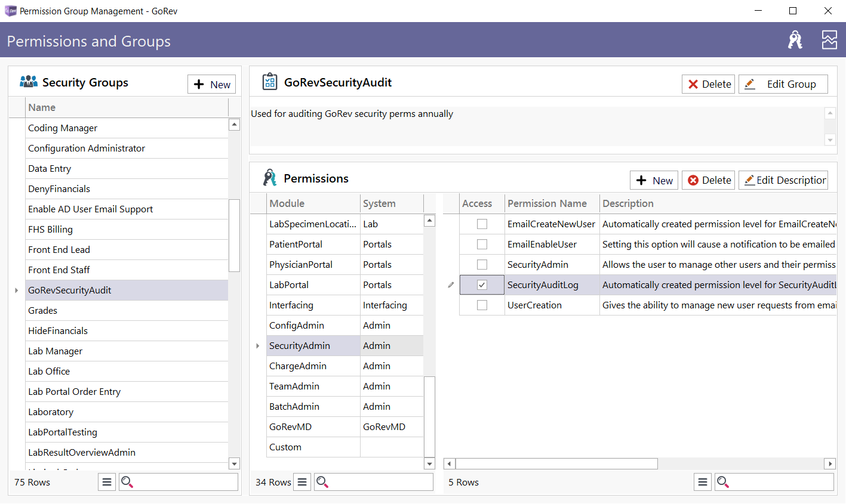Click the up arrow of the Module list scrollbar

[429, 221]
